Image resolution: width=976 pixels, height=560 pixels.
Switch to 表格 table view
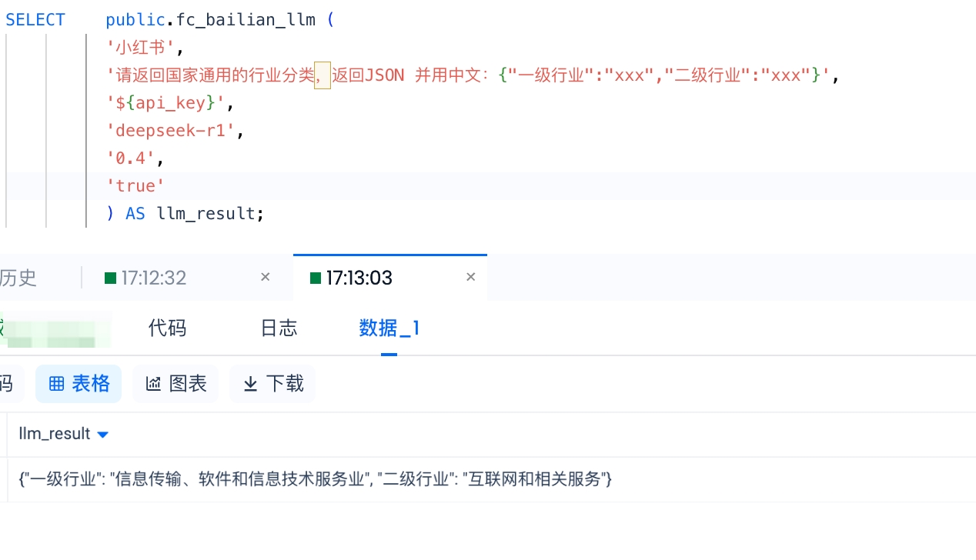point(79,384)
